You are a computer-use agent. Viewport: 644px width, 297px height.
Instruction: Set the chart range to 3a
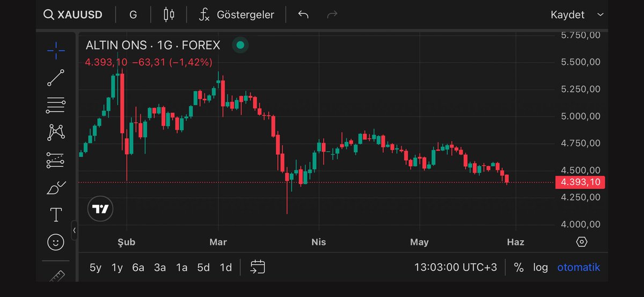(160, 268)
